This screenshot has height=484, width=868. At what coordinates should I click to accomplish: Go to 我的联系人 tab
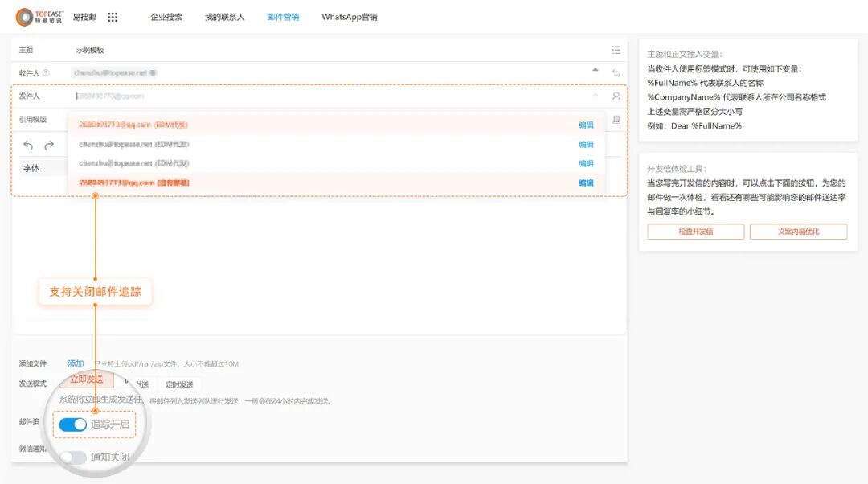[225, 17]
